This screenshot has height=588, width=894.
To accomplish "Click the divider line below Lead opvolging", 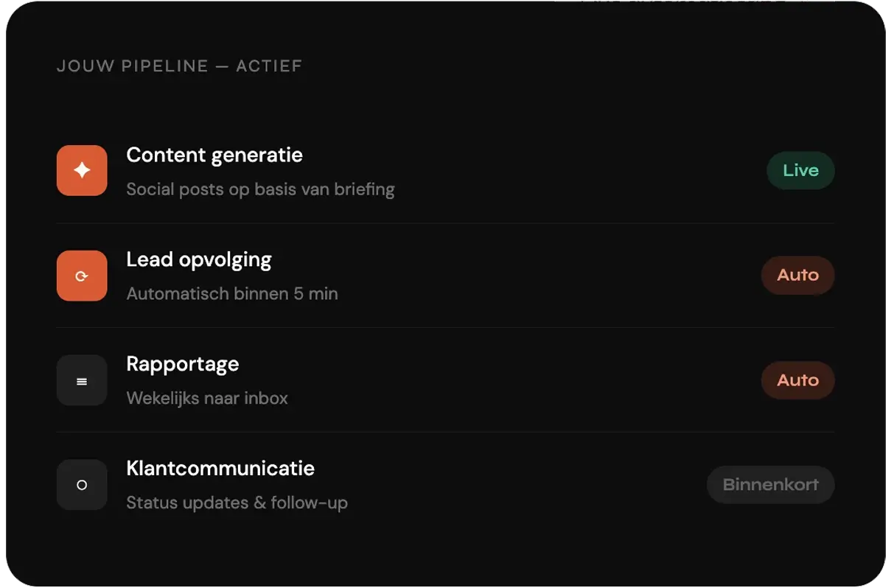I will click(445, 328).
